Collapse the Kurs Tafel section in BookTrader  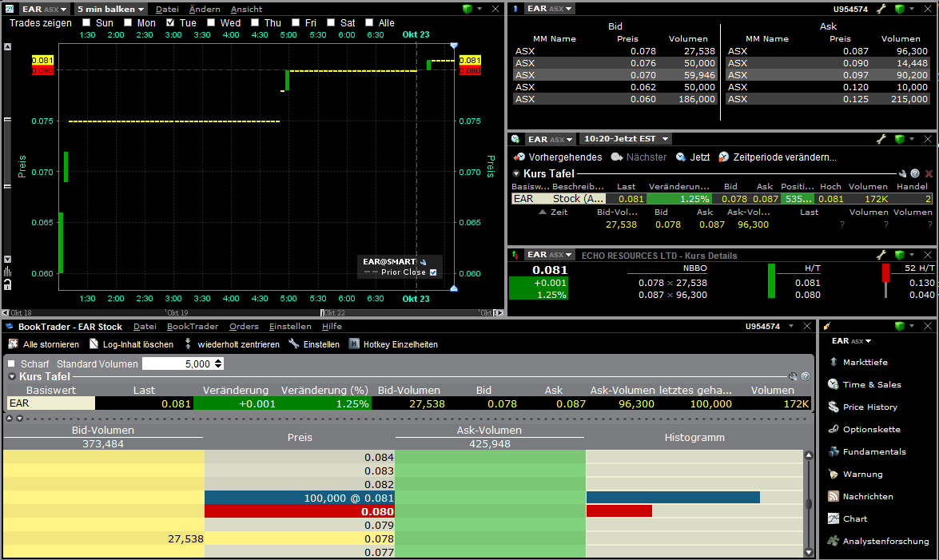[12, 376]
